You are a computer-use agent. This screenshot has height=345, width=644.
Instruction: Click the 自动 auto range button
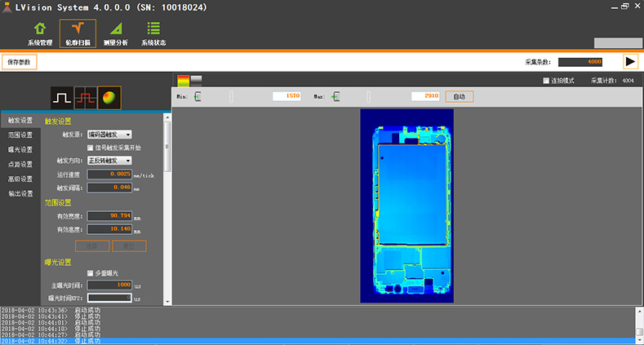click(x=459, y=96)
